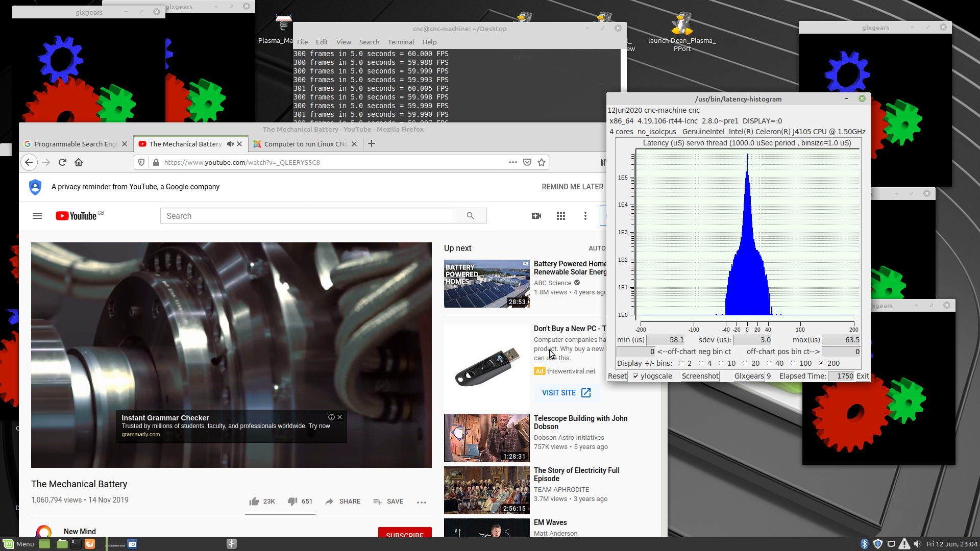Open The Story of Electricity thumbnail
The width and height of the screenshot is (980, 551).
pos(486,490)
